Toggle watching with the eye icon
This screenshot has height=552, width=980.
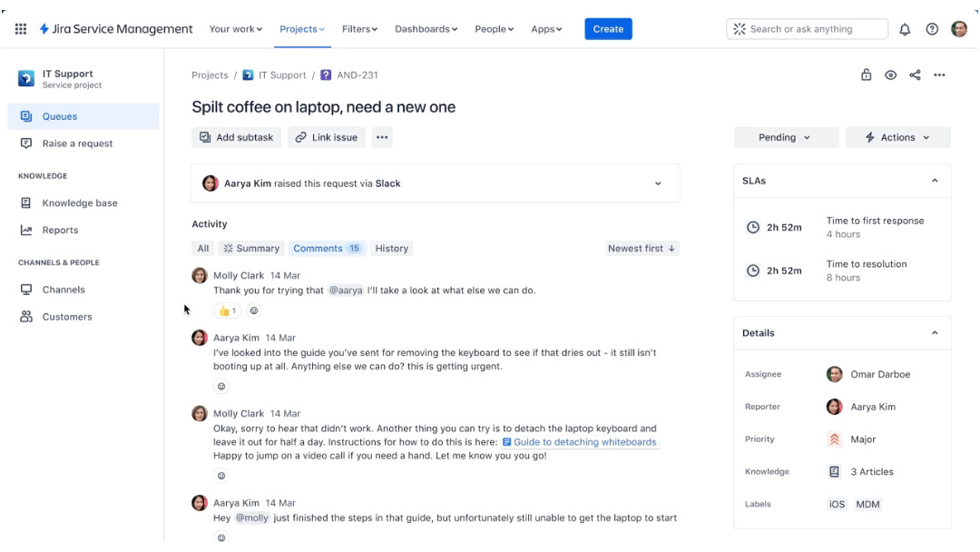pos(890,75)
